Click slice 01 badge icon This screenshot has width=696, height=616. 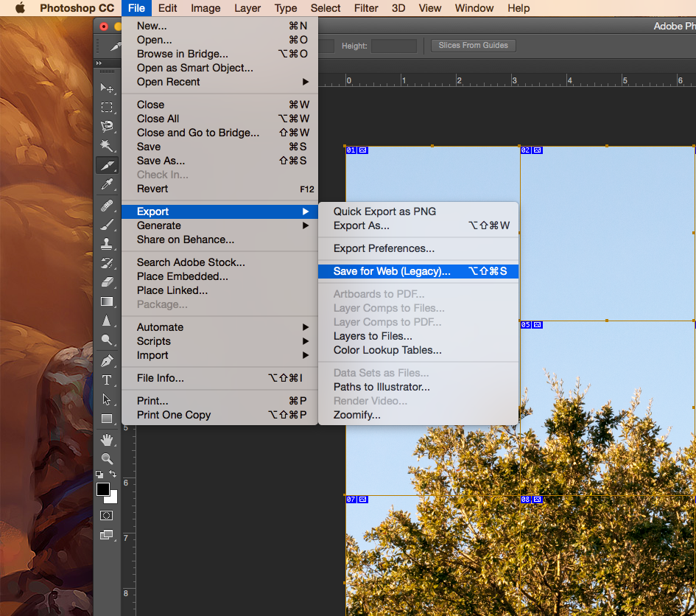(x=362, y=150)
